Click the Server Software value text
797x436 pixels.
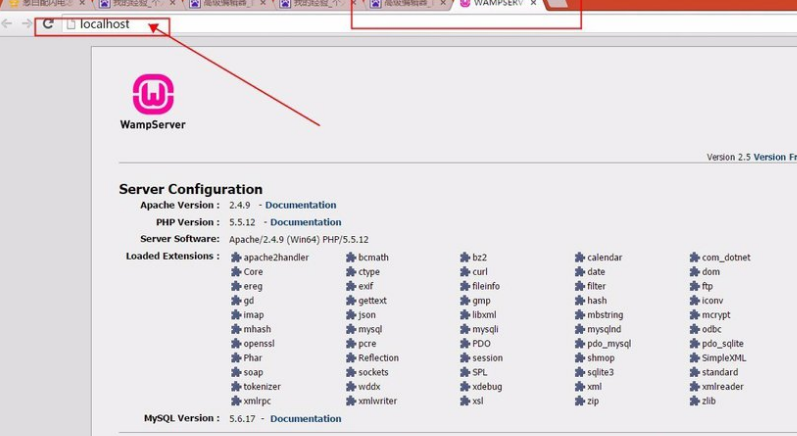299,239
